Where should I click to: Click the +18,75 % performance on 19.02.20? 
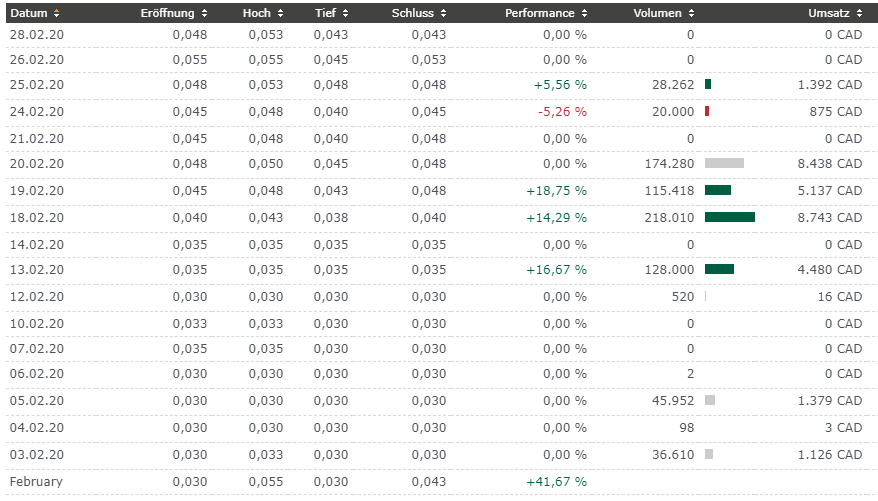pos(556,190)
